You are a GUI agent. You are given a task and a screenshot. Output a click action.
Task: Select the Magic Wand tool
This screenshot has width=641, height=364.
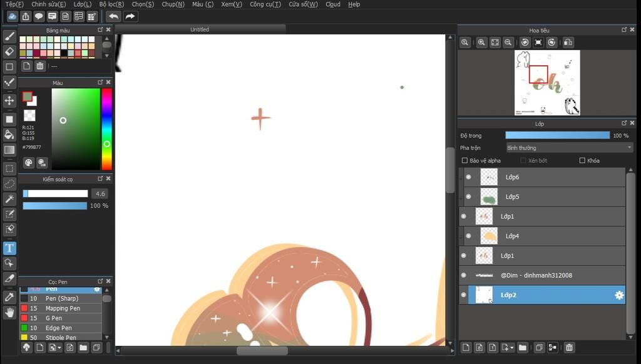click(9, 199)
